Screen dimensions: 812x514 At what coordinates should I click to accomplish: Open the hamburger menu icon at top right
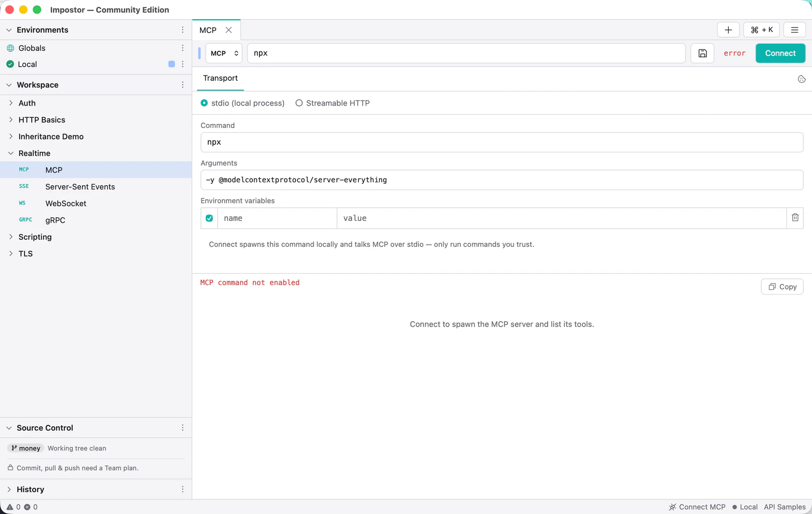[x=795, y=30]
